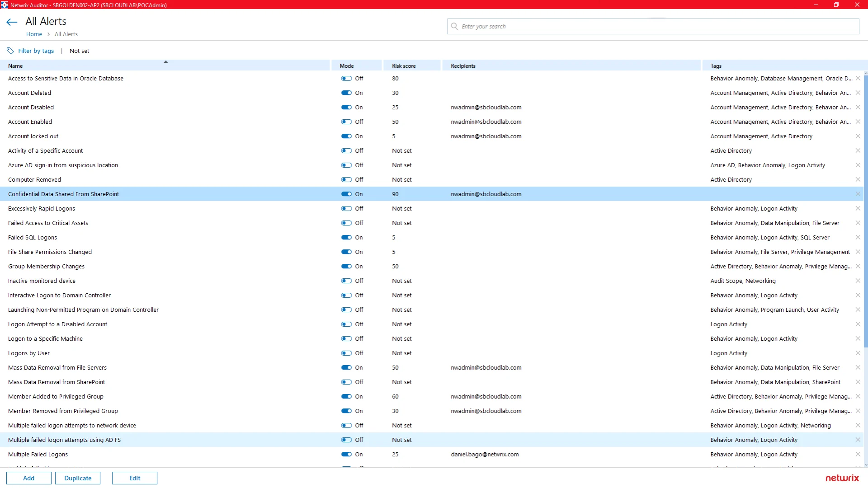Remove Failed SQL Logons alert via X icon
This screenshot has height=488, width=868.
[x=858, y=237]
